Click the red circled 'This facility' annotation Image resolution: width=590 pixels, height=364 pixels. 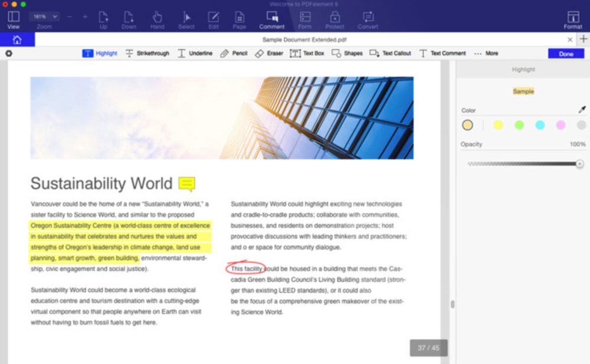[245, 268]
